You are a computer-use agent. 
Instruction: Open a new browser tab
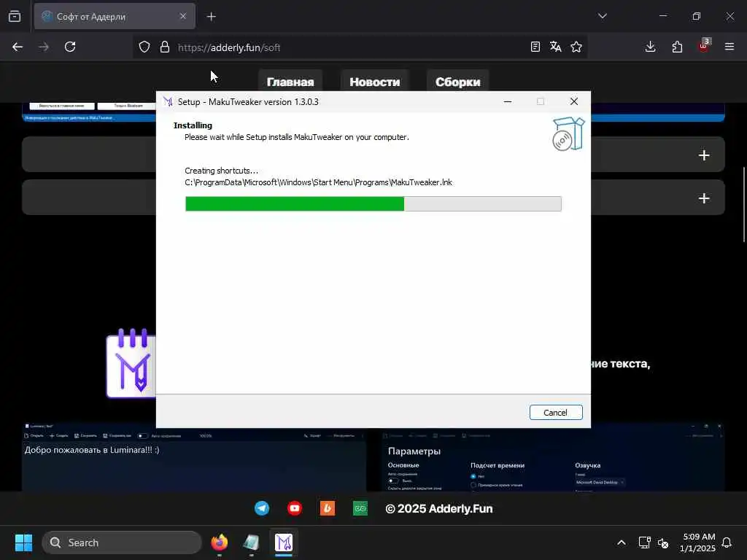[211, 17]
